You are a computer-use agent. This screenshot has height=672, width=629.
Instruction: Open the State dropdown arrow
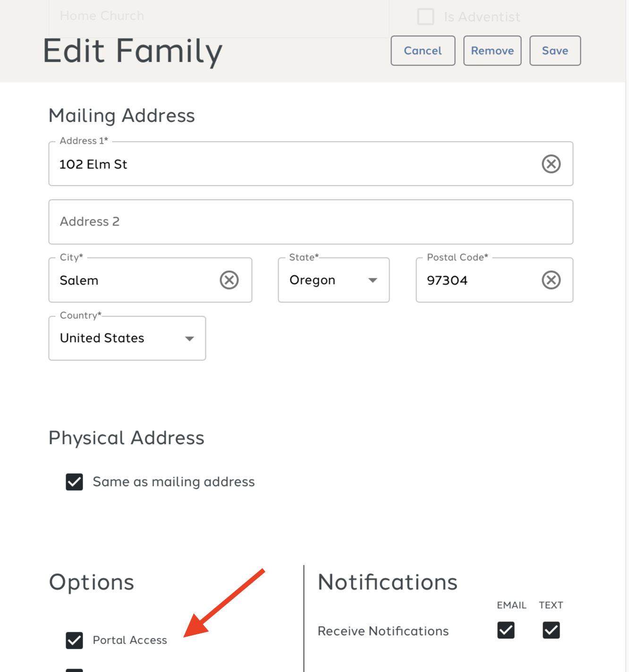pos(373,280)
